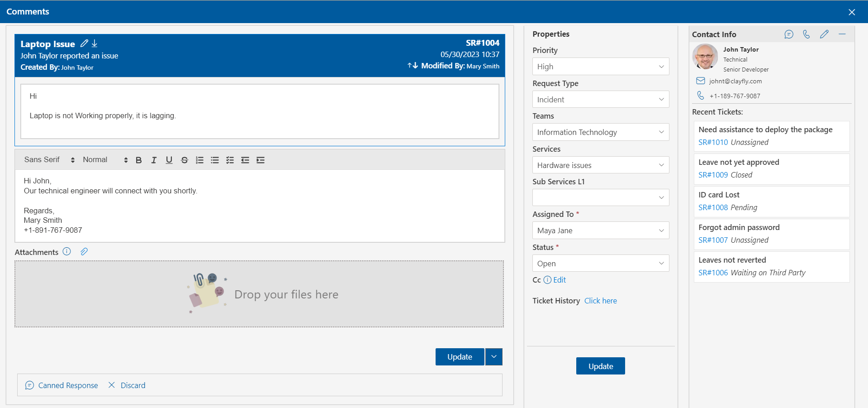The image size is (868, 408).
Task: Open recent ticket SR#1010
Action: pos(713,142)
